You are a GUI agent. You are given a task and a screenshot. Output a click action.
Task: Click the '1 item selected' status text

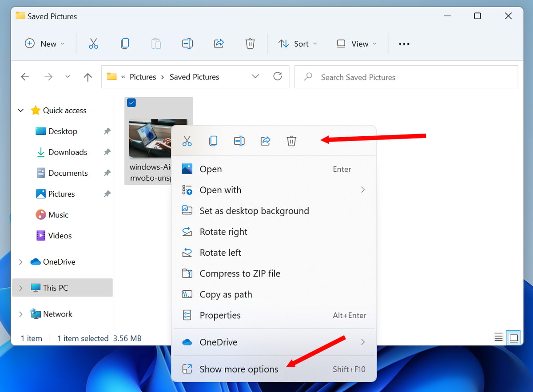[83, 338]
